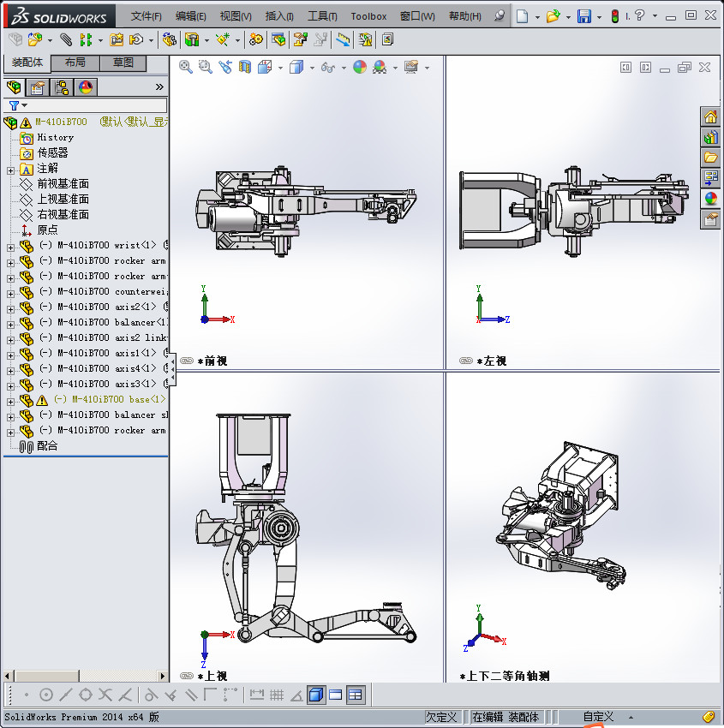
Task: Expand M-410iB700 wrist<1> component
Action: point(10,248)
